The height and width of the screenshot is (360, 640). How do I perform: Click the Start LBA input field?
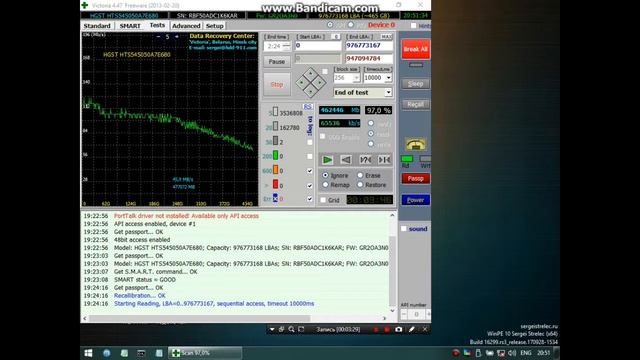pos(318,45)
